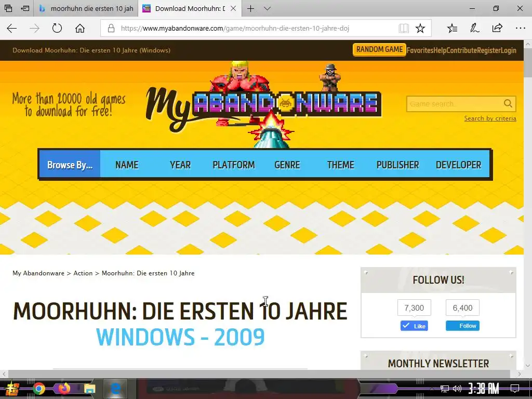Add page to favorites with star
Screen dimensions: 532x399
[420, 28]
